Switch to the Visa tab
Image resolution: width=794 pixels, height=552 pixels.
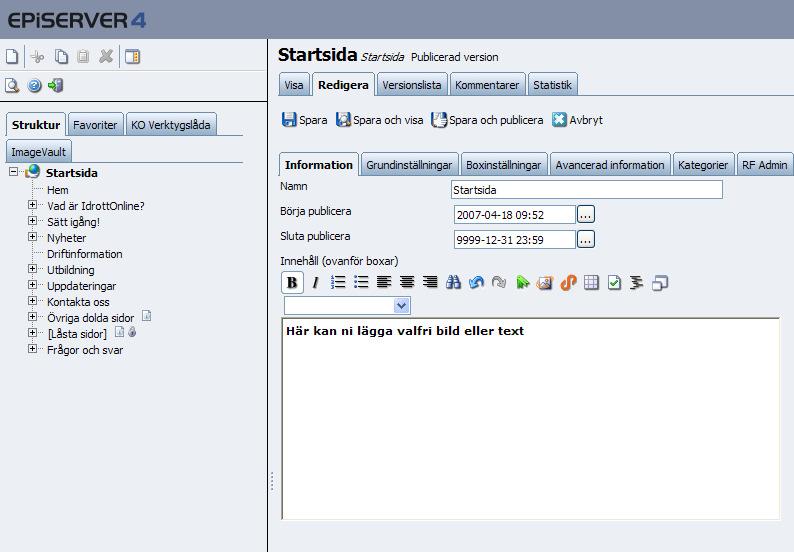294,85
